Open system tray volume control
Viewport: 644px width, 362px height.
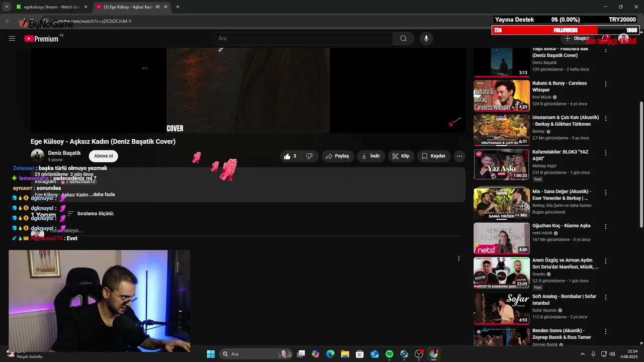(612, 354)
